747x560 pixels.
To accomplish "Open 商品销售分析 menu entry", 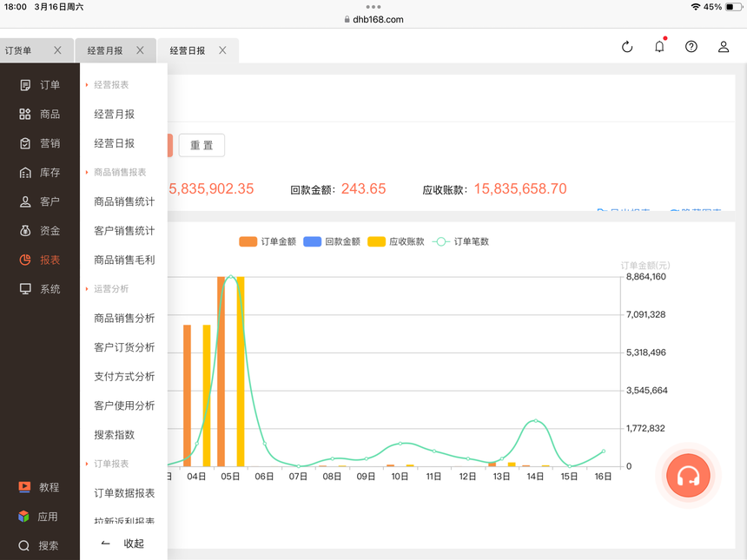I will click(124, 318).
